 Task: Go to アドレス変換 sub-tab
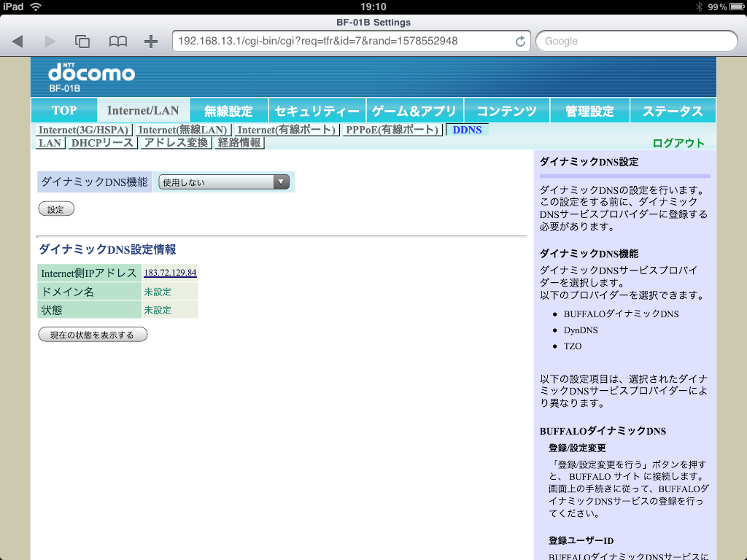click(x=177, y=143)
